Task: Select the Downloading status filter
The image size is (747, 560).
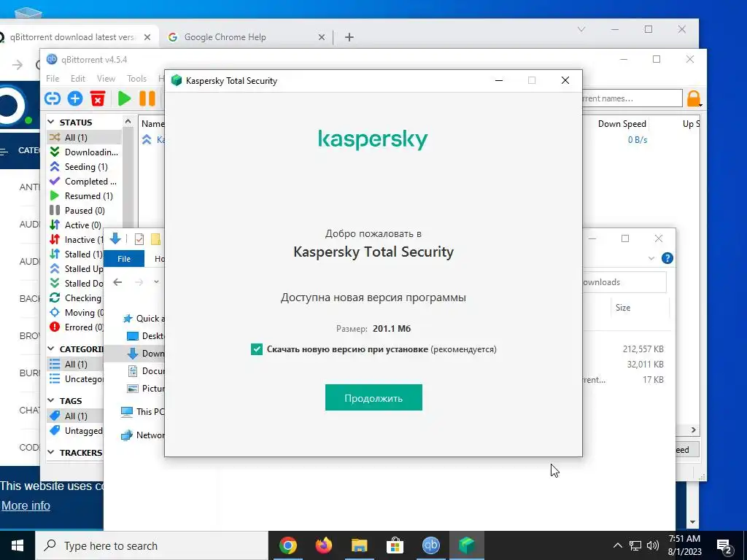Action: [85, 152]
